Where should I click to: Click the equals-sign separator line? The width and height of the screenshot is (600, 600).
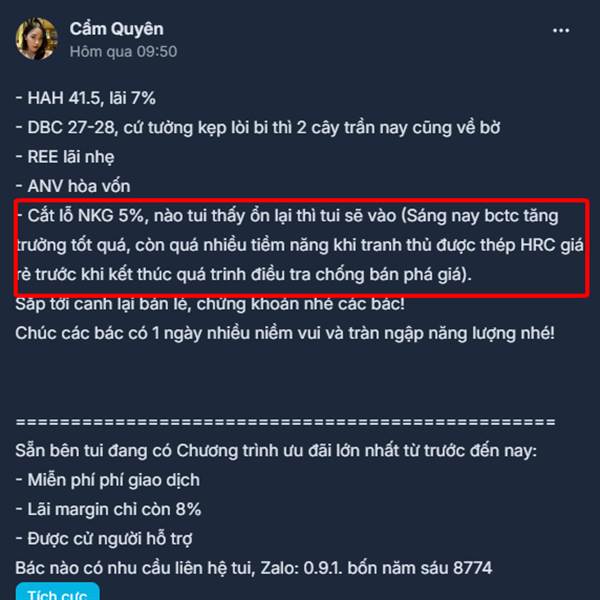pos(285,422)
